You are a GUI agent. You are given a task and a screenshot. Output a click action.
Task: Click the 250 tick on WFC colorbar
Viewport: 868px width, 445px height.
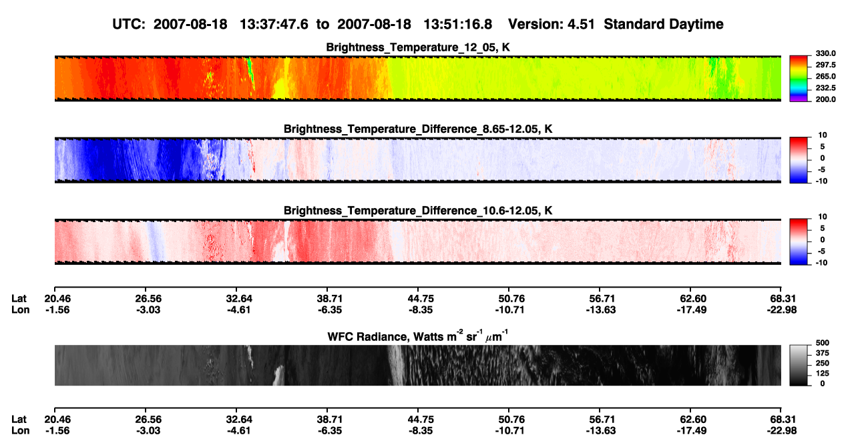coord(823,364)
